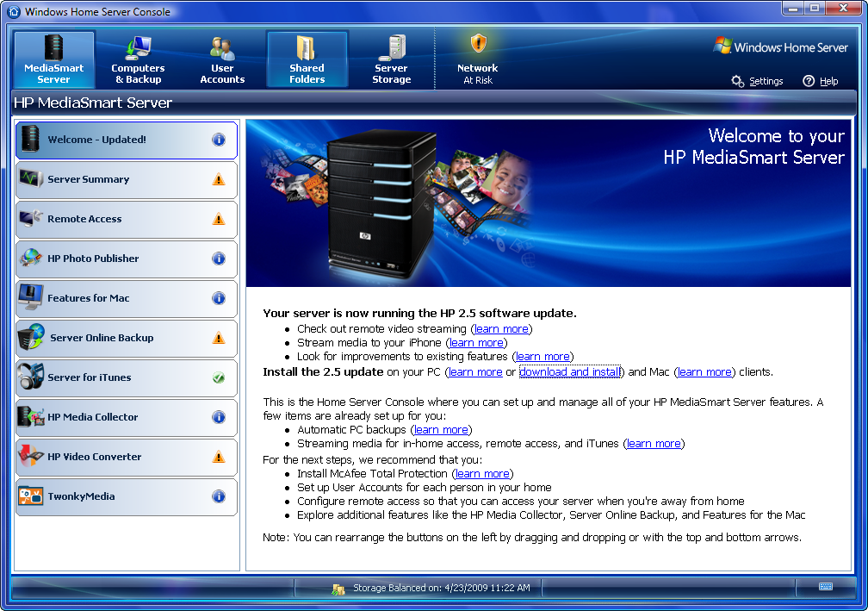Open the Server Summary section
Viewport: 868px width, 611px height.
tap(127, 179)
